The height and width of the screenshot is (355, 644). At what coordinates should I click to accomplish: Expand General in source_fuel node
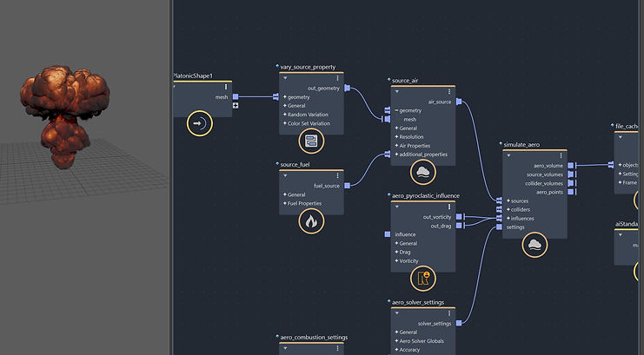285,194
